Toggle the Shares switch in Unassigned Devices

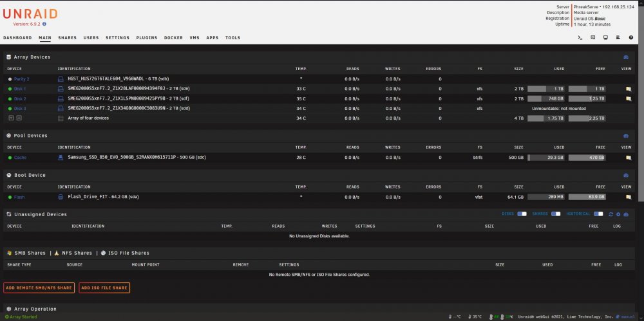[x=556, y=214]
